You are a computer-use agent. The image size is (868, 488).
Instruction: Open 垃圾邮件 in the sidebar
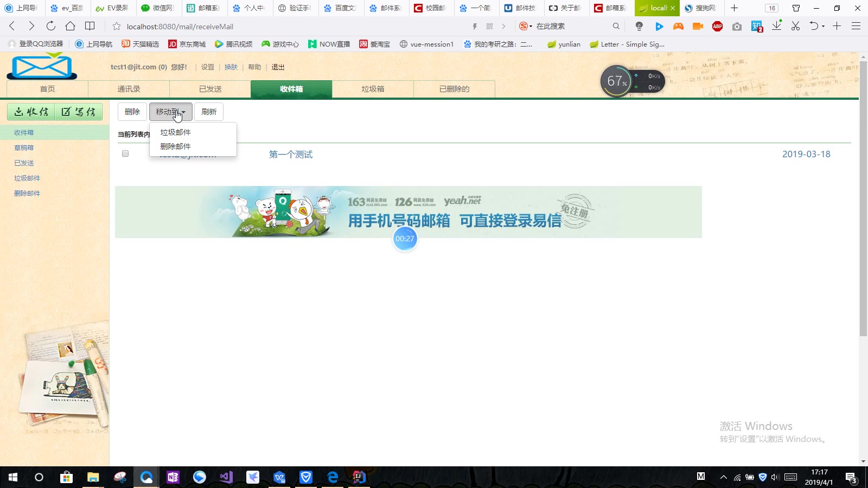[x=27, y=178]
